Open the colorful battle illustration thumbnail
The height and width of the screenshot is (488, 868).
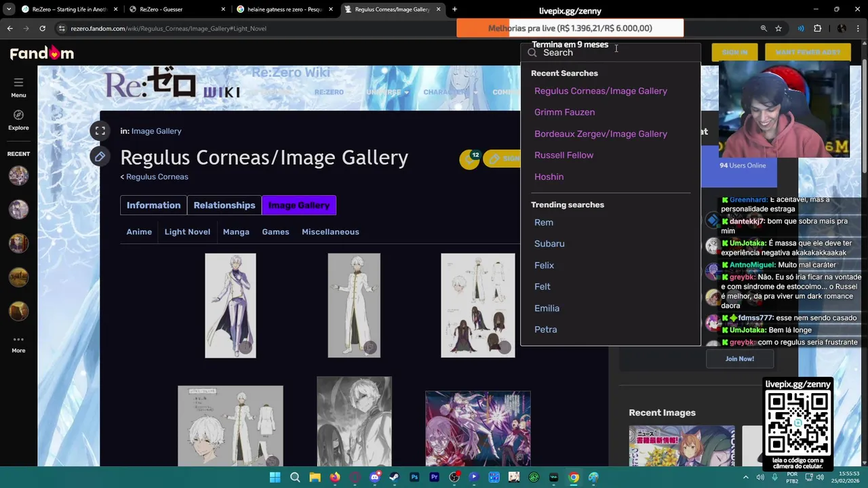[478, 428]
